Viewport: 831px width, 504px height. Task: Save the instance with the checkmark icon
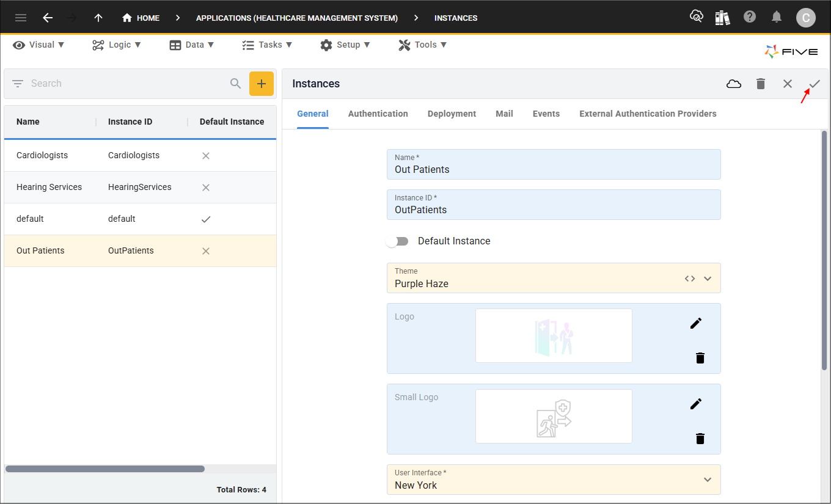tap(815, 84)
